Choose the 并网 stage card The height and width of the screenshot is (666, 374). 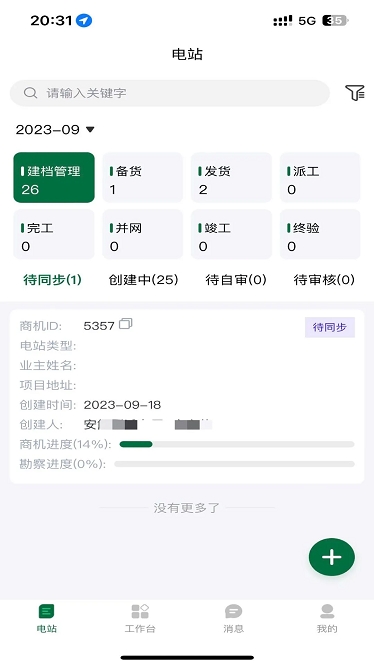pyautogui.click(x=143, y=234)
